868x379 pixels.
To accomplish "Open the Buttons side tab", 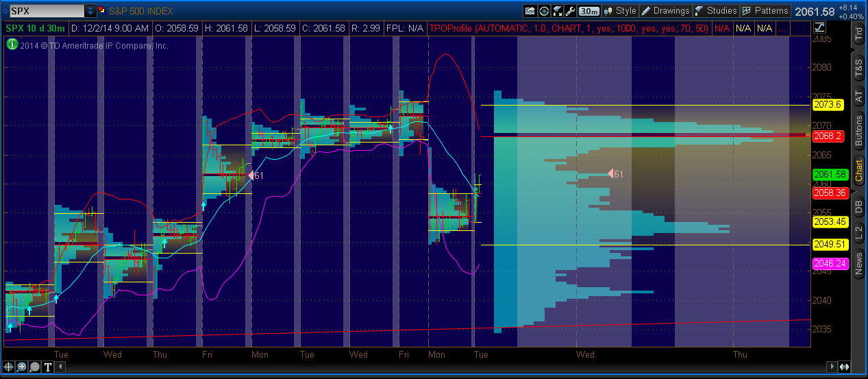I will (x=859, y=131).
